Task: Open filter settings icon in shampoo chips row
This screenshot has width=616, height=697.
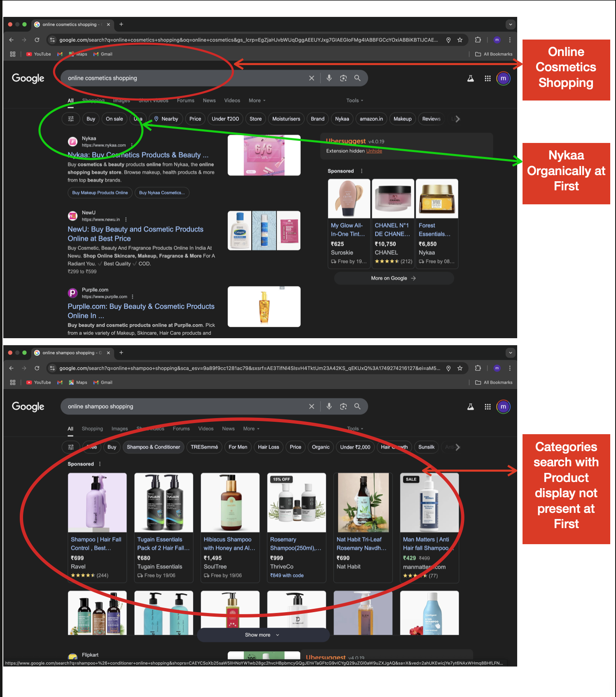Action: pyautogui.click(x=71, y=447)
